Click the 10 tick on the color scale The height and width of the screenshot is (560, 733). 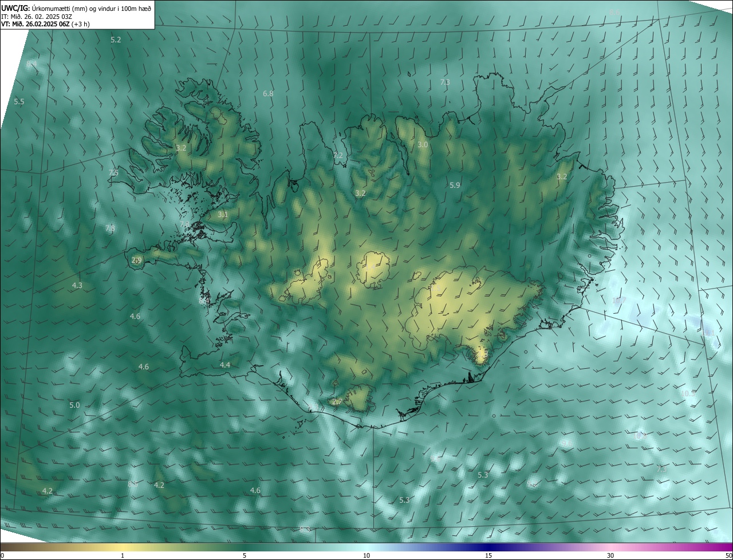(x=366, y=555)
